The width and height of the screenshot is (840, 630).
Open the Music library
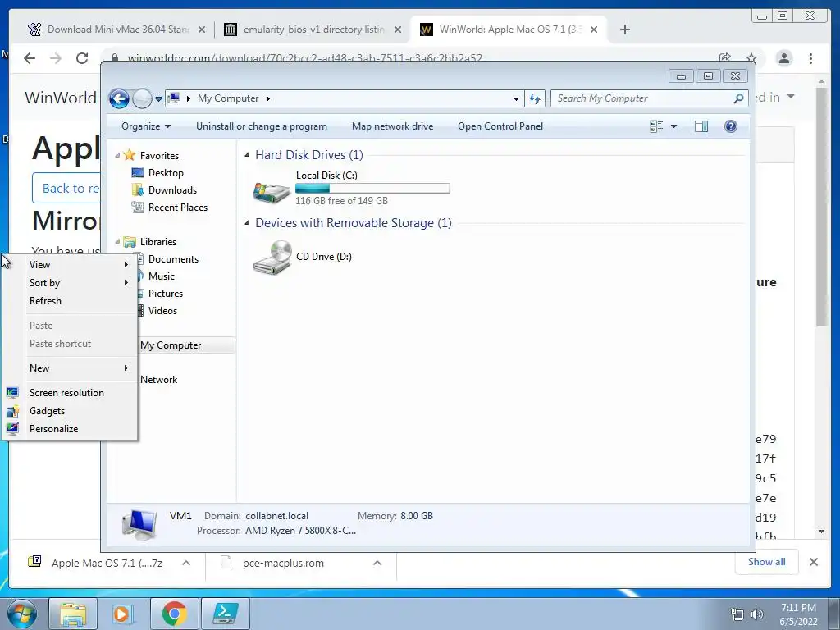click(162, 276)
